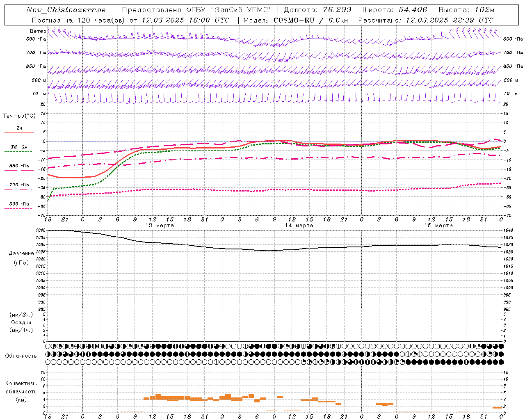The width and height of the screenshot is (525, 420).
Task: Click the right-side 700 гПа wind level label
Action: coord(513,52)
